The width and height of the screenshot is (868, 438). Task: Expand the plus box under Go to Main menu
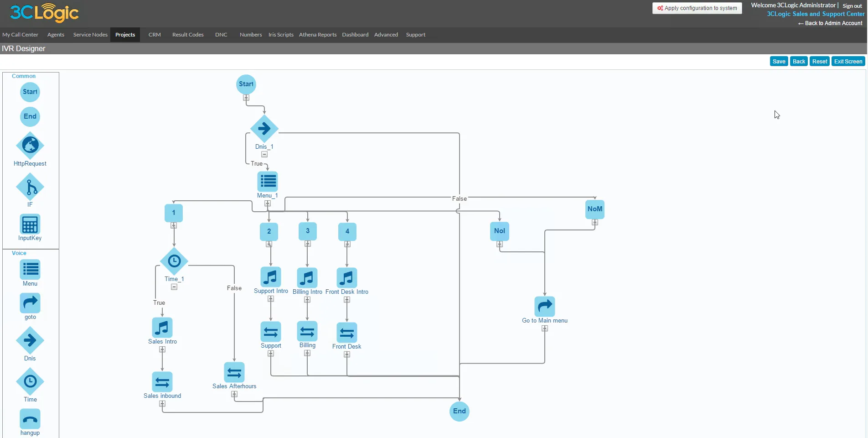545,328
